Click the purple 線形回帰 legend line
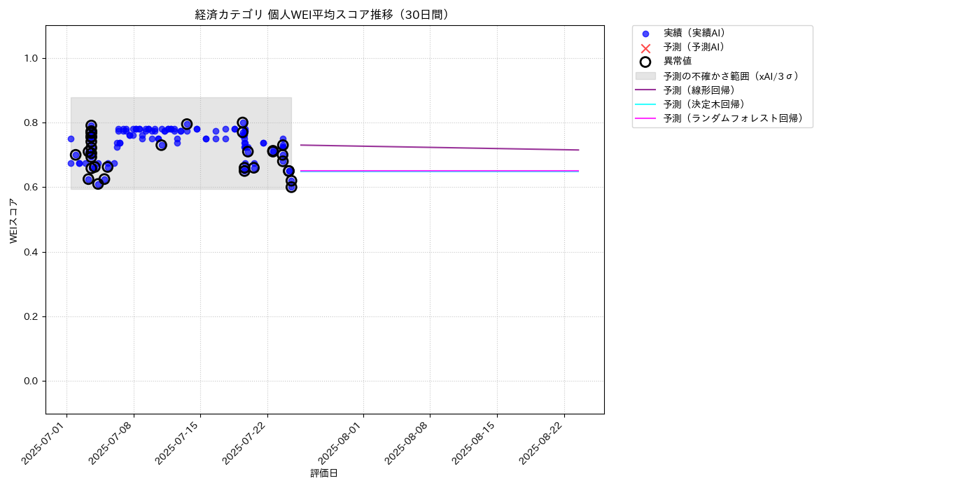980x490 pixels. [645, 90]
